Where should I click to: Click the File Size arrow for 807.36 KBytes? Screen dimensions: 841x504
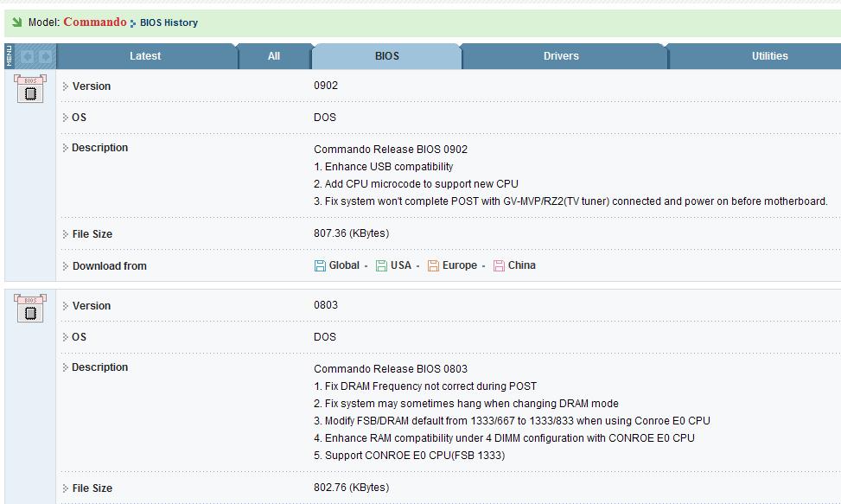(x=66, y=234)
